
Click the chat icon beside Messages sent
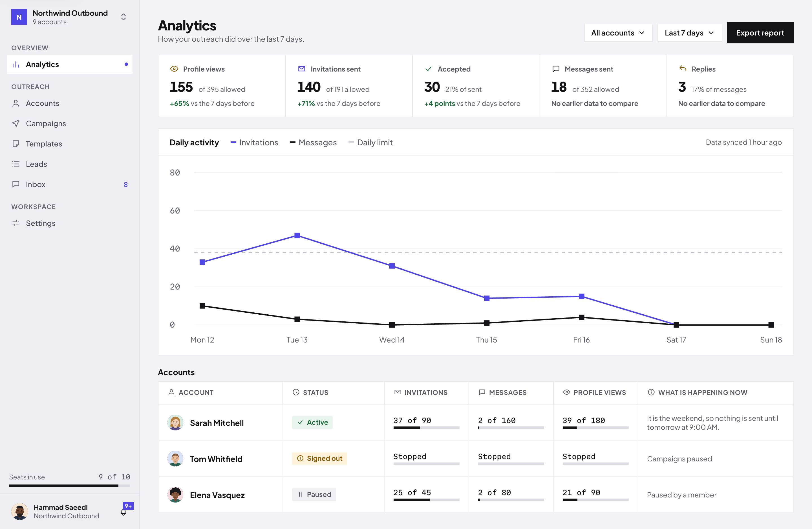pos(556,69)
